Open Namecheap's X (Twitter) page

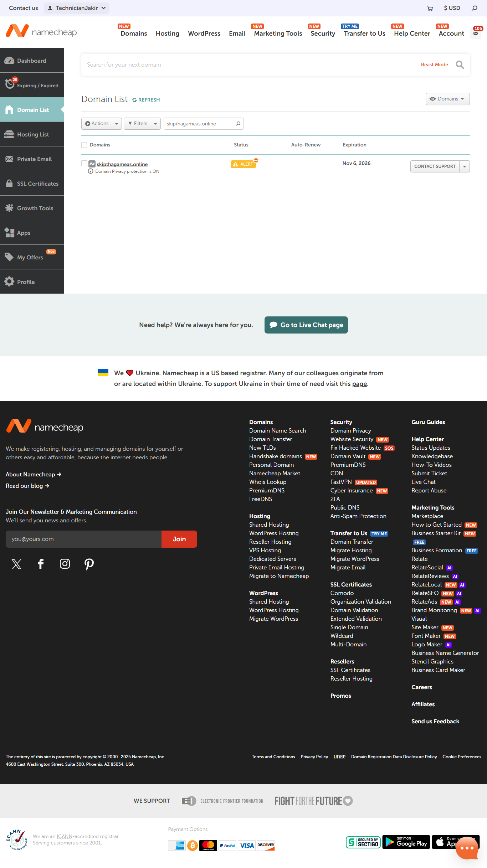tap(16, 564)
